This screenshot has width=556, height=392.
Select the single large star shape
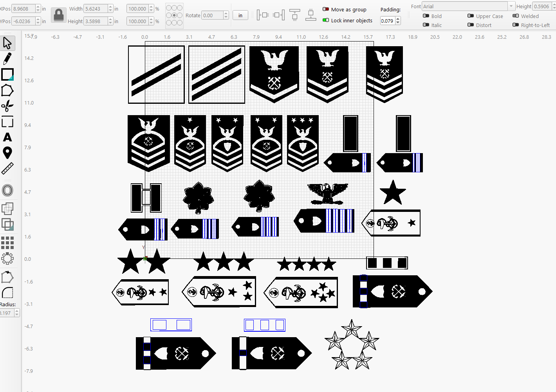(x=393, y=193)
